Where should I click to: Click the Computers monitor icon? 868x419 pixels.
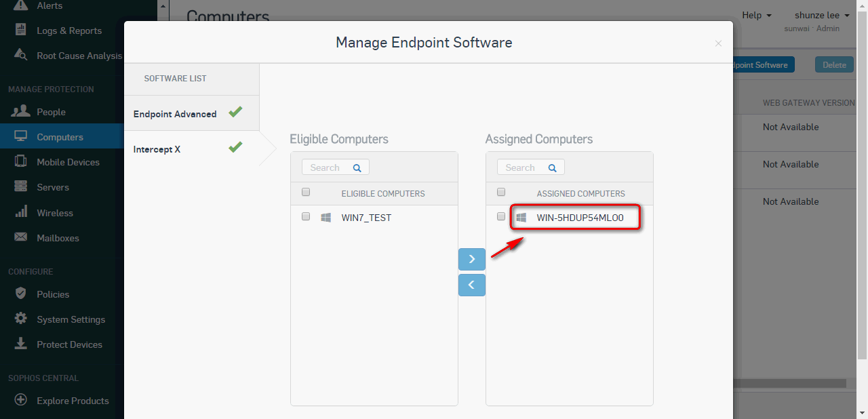[21, 136]
